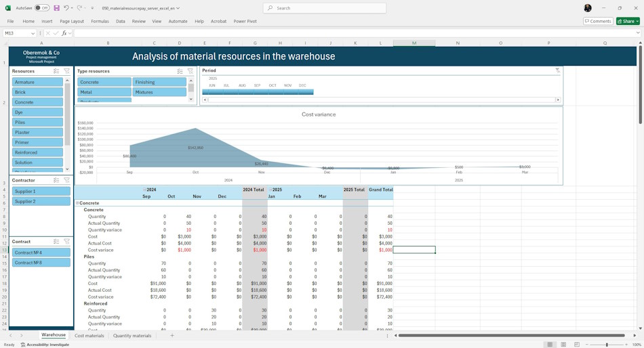Toggle the AutoSave switch
The image size is (644, 348).
tap(42, 8)
